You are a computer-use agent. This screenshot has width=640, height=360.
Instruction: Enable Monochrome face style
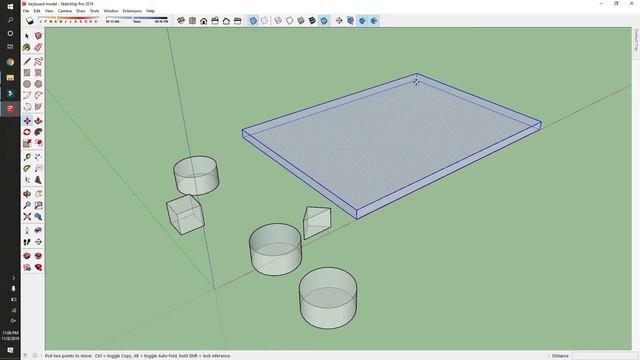click(x=324, y=21)
